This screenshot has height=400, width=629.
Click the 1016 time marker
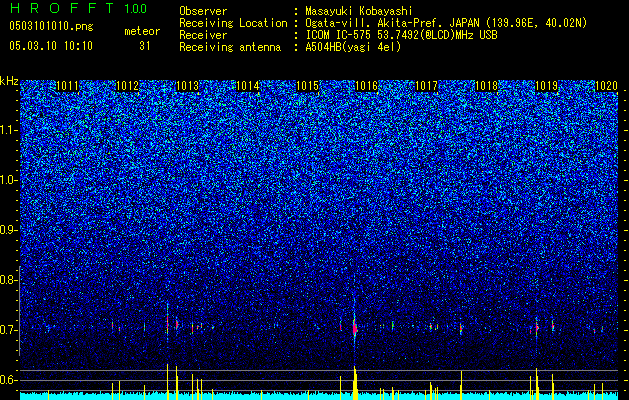point(367,86)
